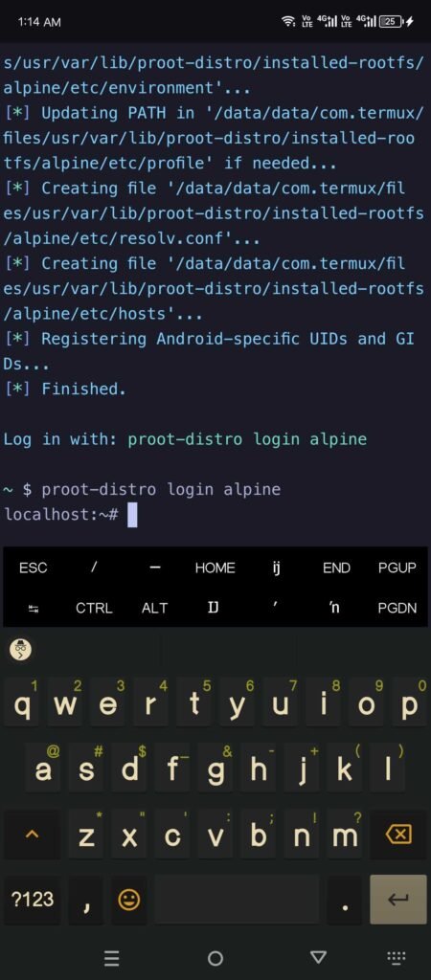431x980 pixels.
Task: Toggle the shift caret key
Action: (34, 834)
